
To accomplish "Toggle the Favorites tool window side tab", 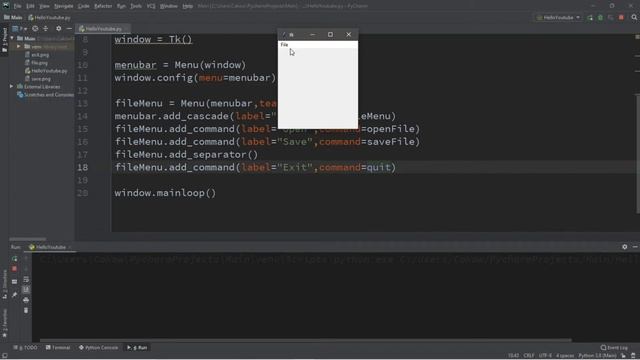I will click(4, 324).
